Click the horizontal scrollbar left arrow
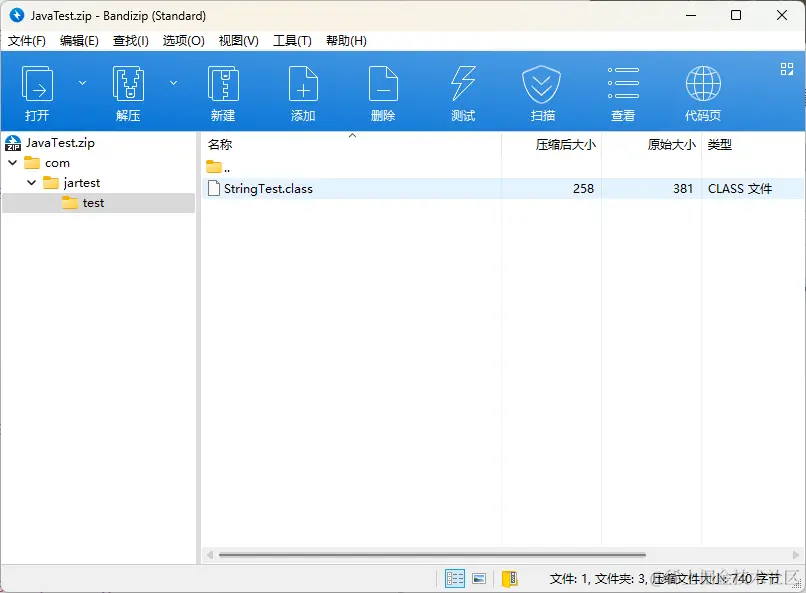The width and height of the screenshot is (806, 593). pos(210,555)
